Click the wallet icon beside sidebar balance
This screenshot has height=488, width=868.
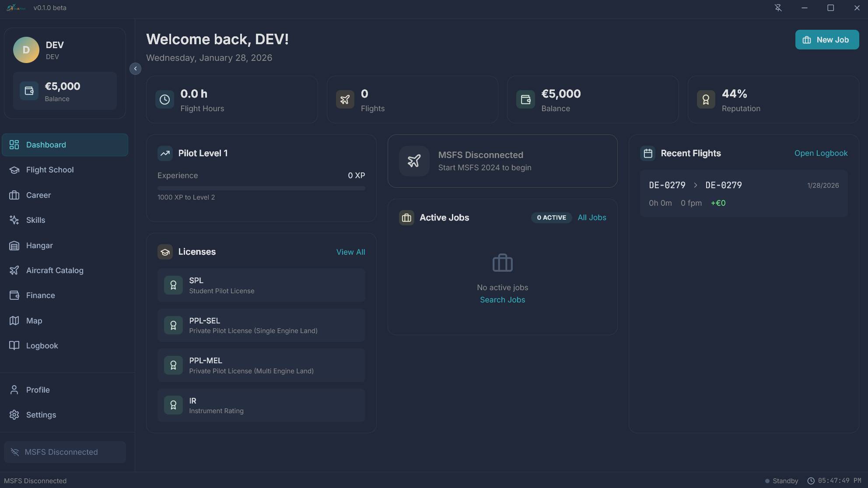29,91
